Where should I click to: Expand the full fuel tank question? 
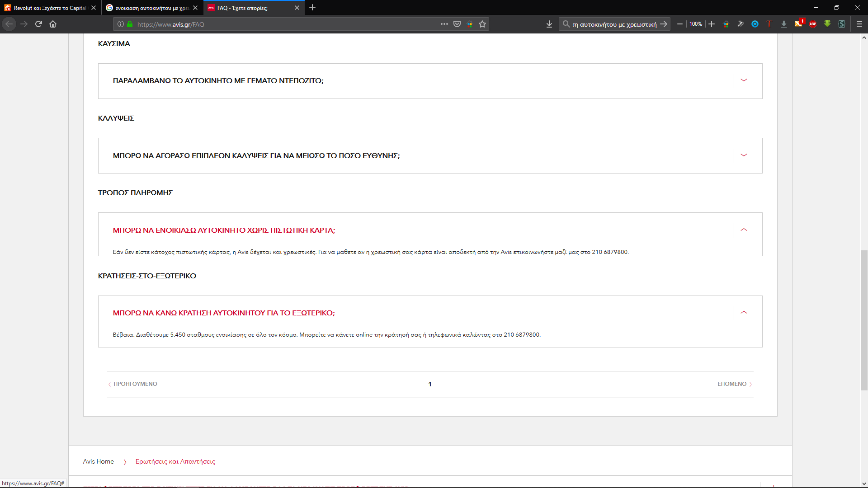[x=744, y=80]
